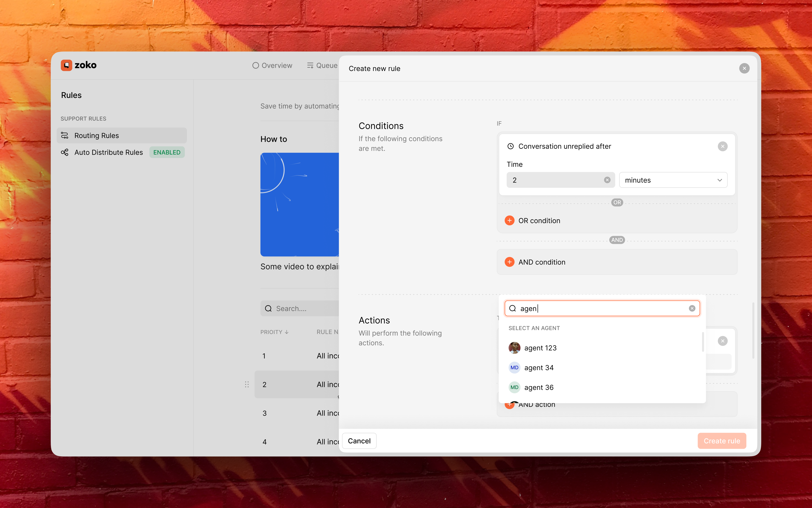
Task: Click agent 123 avatar photo
Action: click(x=514, y=348)
